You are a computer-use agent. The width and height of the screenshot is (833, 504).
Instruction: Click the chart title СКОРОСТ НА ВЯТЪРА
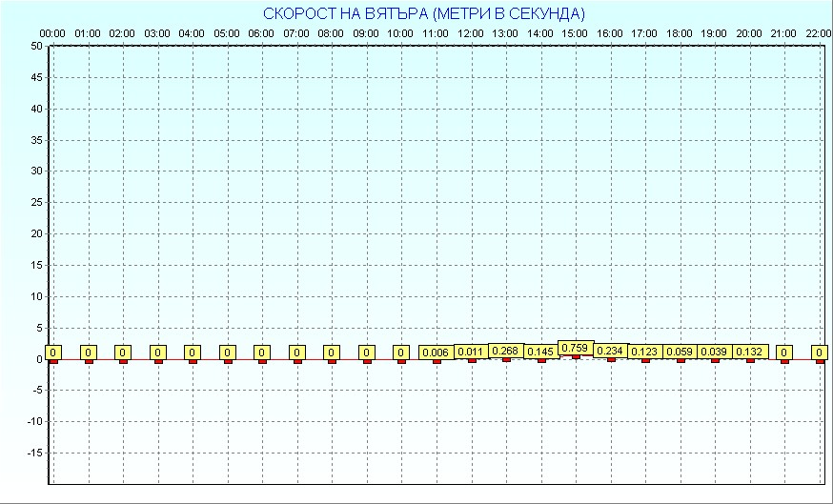point(424,13)
